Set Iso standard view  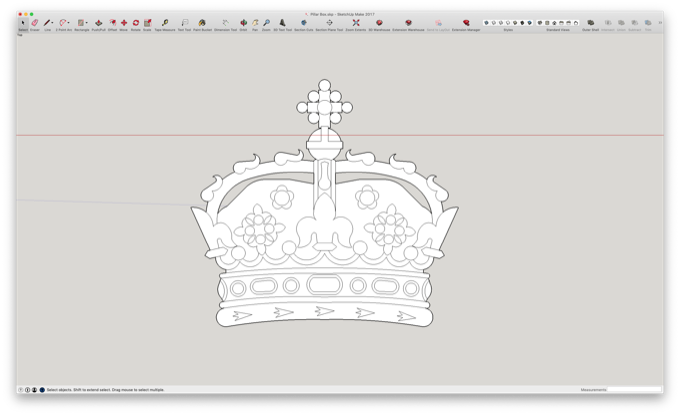click(540, 23)
